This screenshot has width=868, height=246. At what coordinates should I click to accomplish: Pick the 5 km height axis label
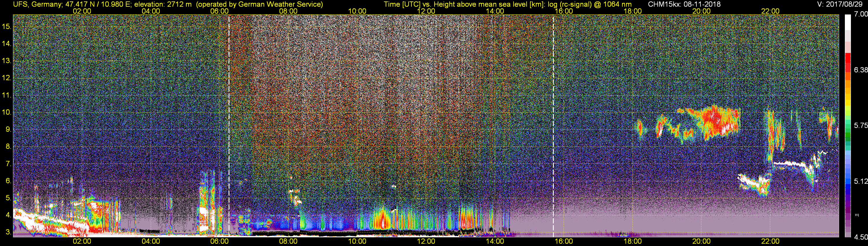click(8, 198)
